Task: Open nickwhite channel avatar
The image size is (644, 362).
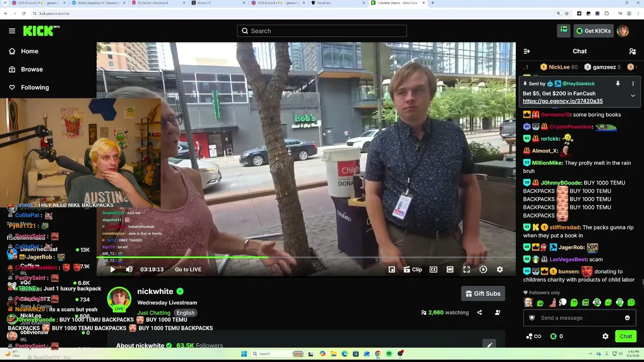Action: (119, 300)
